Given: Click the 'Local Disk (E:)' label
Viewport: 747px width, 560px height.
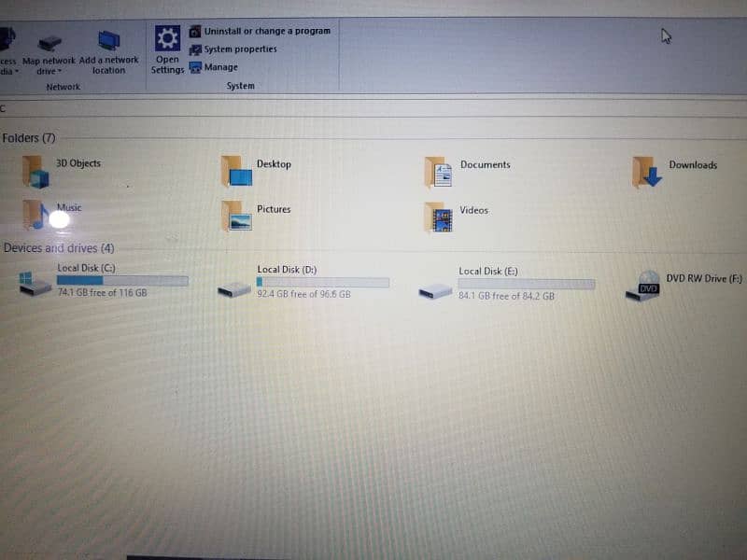Looking at the screenshot, I should coord(488,272).
